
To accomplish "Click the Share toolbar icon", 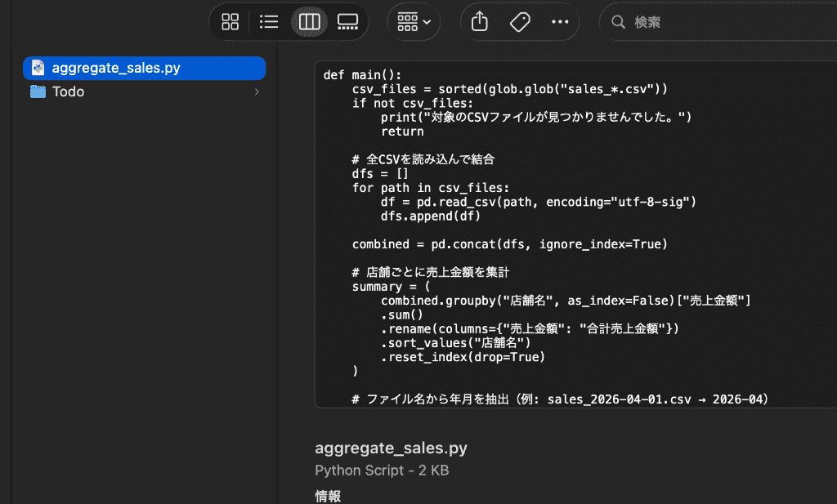I will click(479, 22).
